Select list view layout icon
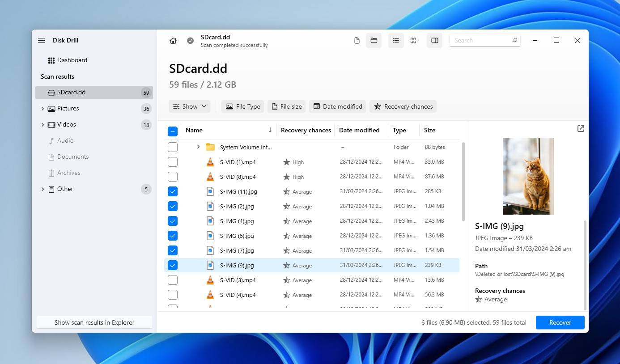The width and height of the screenshot is (620, 364). point(396,41)
